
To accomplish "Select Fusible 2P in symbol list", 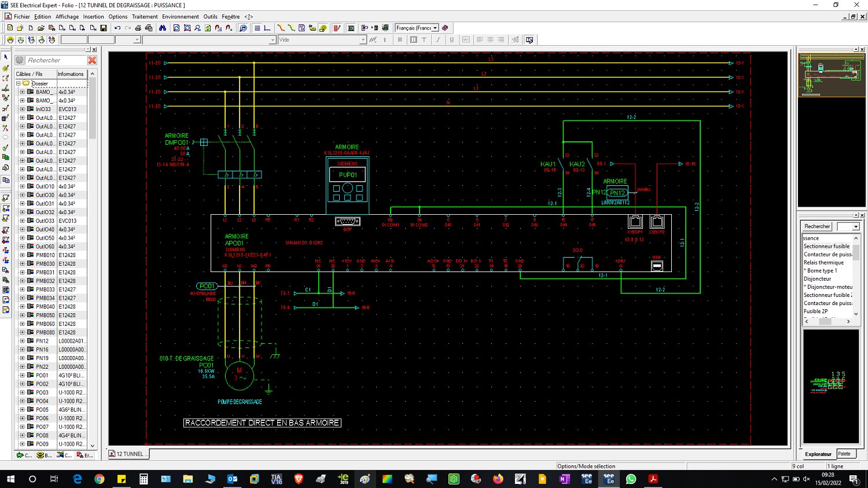I will [815, 311].
